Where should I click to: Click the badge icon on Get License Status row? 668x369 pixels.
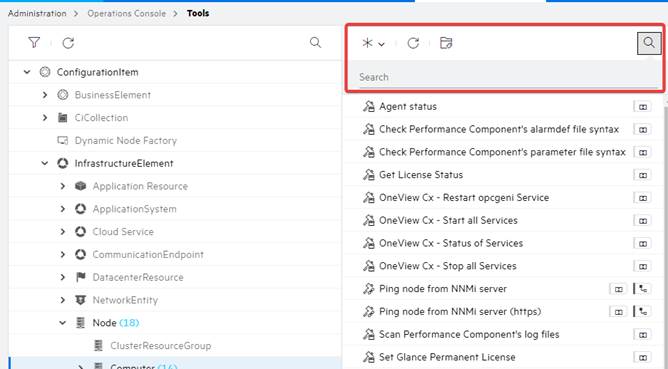(642, 175)
